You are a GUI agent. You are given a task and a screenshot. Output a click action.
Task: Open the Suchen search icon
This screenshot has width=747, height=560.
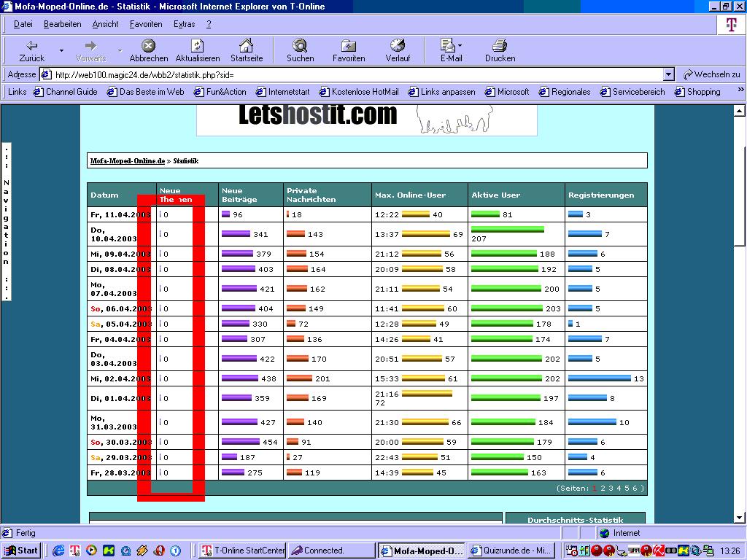point(300,46)
